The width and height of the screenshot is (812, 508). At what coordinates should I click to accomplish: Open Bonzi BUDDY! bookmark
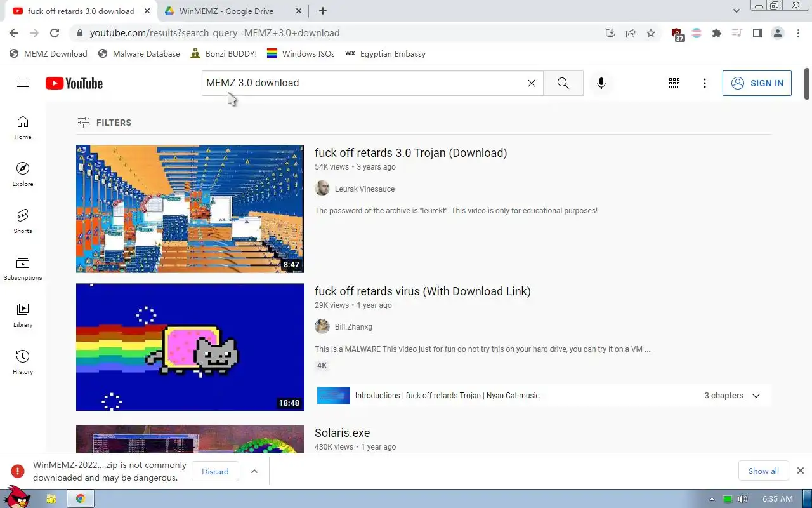(x=224, y=54)
